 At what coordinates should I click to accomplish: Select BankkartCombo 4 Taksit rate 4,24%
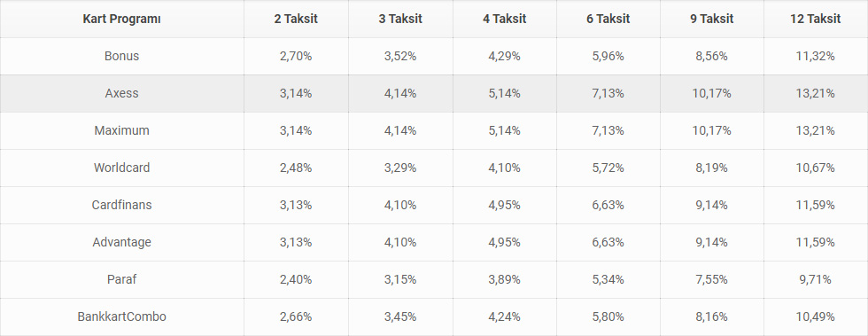[x=504, y=316]
